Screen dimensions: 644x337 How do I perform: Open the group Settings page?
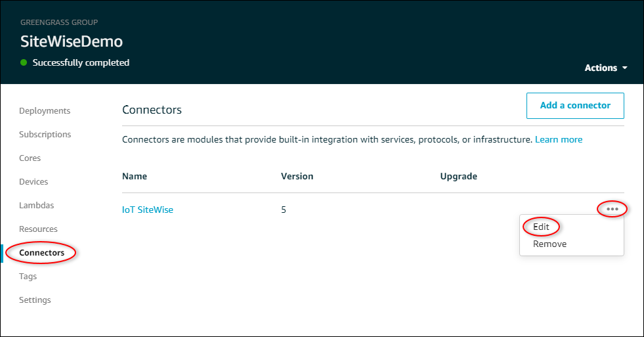[35, 300]
